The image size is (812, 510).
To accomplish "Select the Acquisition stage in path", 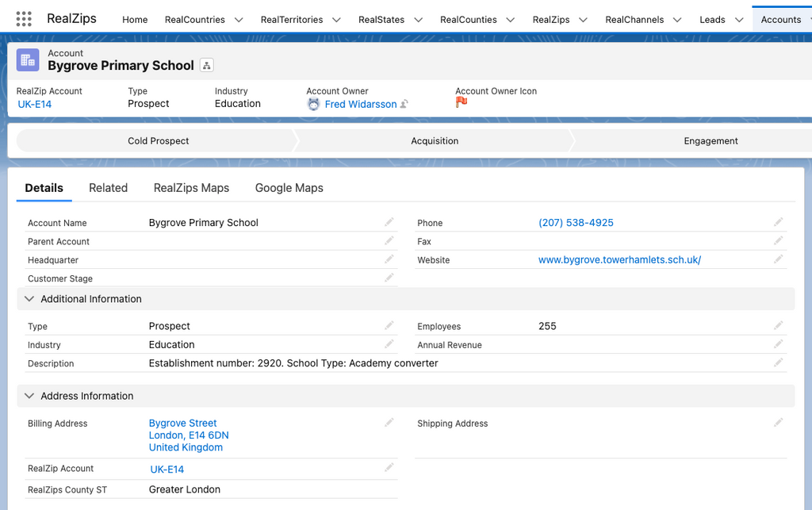I will [435, 141].
